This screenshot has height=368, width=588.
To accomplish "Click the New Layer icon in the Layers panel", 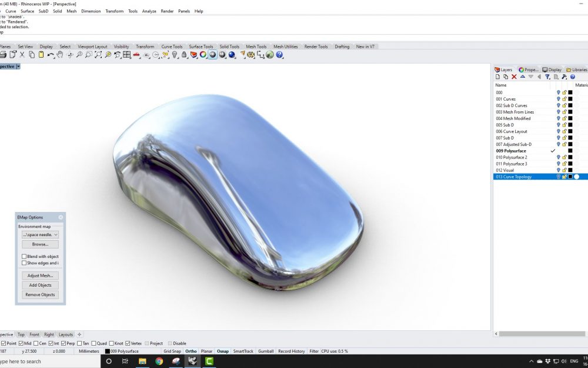I will (497, 77).
